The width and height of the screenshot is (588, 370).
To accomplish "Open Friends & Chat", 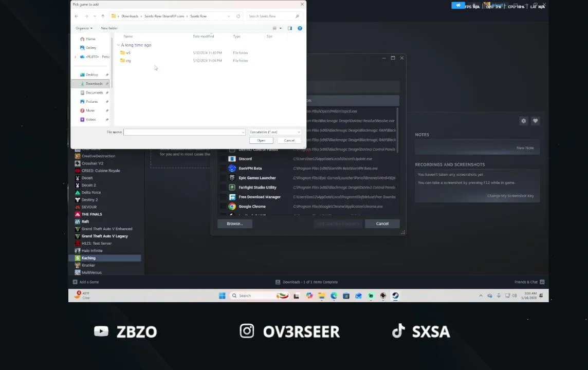I will coord(529,282).
